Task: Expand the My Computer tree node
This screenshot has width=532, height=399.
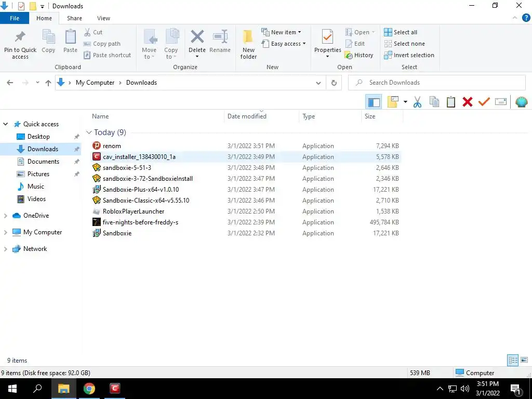Action: (x=5, y=232)
